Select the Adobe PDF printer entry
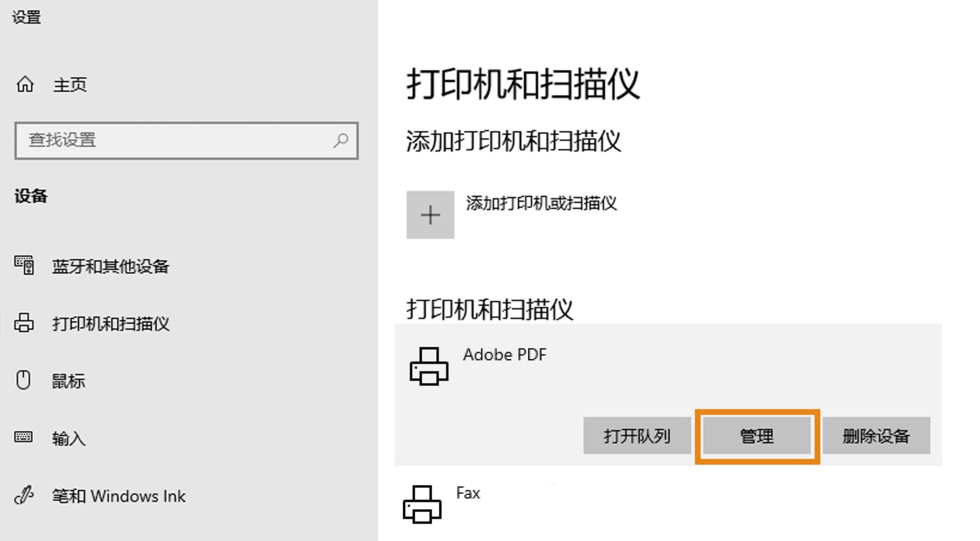The height and width of the screenshot is (541, 980). (505, 354)
